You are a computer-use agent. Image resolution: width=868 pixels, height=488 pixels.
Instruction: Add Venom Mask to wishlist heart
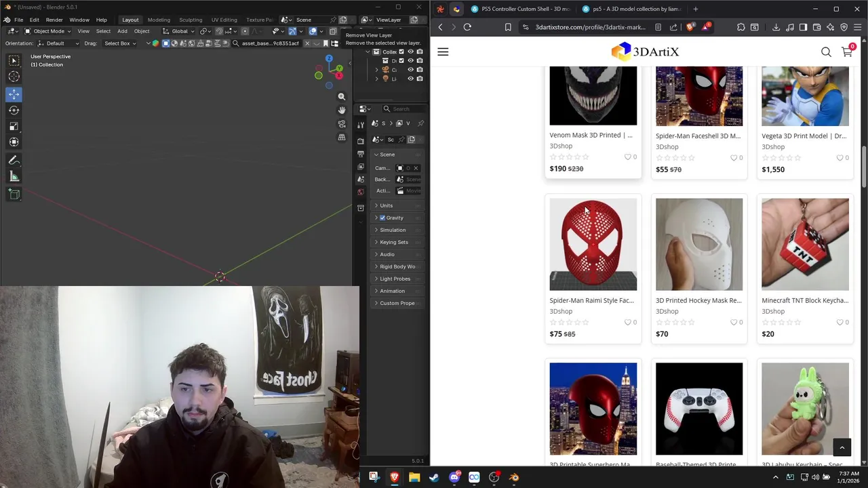[x=627, y=157]
